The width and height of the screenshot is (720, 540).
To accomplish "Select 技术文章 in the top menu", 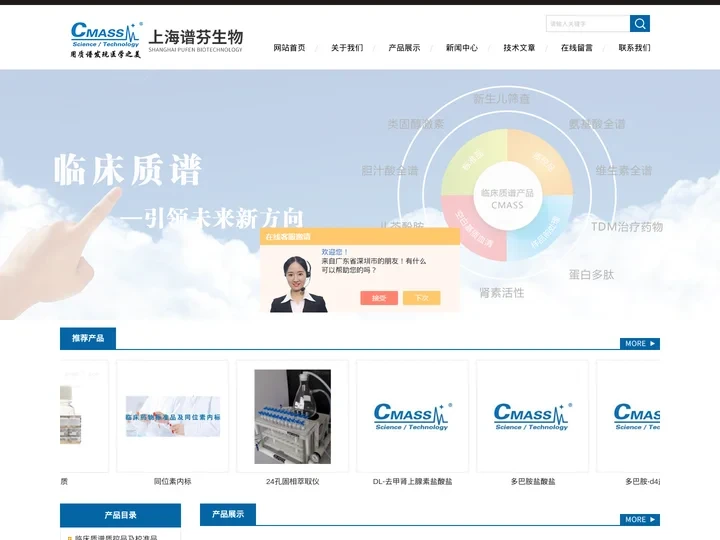I will (x=519, y=48).
